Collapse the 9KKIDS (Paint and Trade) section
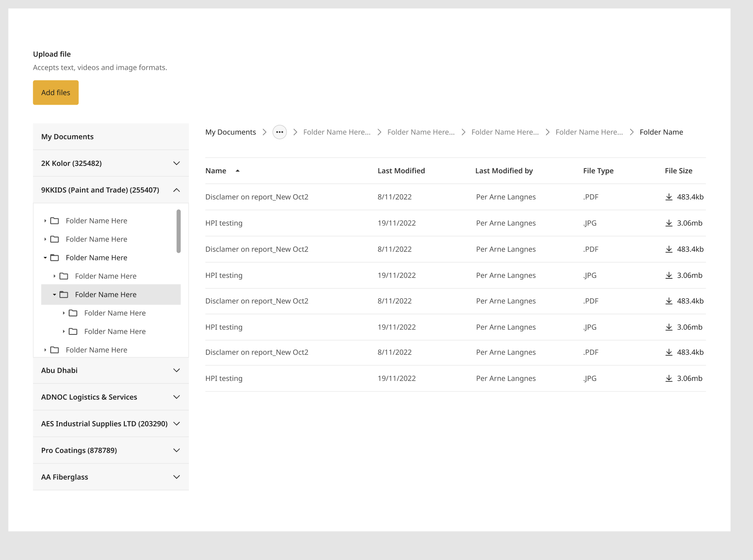753x560 pixels. click(176, 190)
